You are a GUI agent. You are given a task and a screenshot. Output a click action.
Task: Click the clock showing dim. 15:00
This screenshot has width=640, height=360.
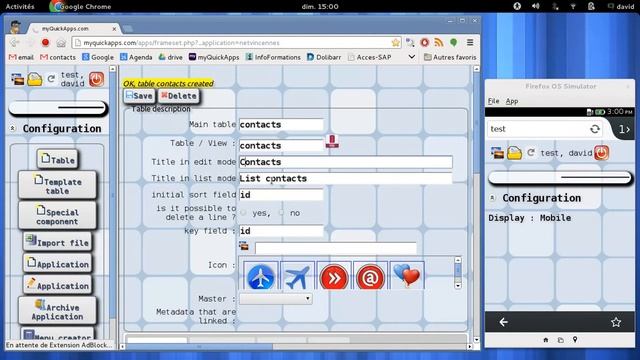coord(320,6)
